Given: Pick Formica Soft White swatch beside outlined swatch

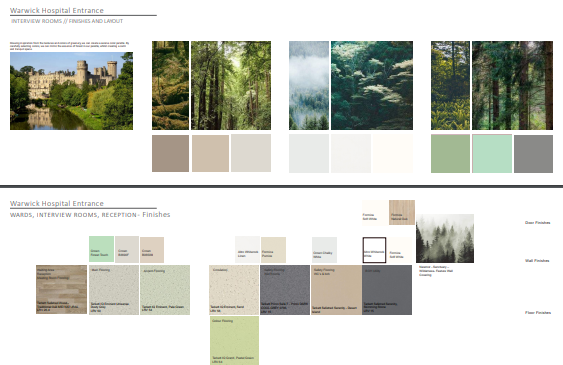Looking at the screenshot, I should [x=400, y=250].
